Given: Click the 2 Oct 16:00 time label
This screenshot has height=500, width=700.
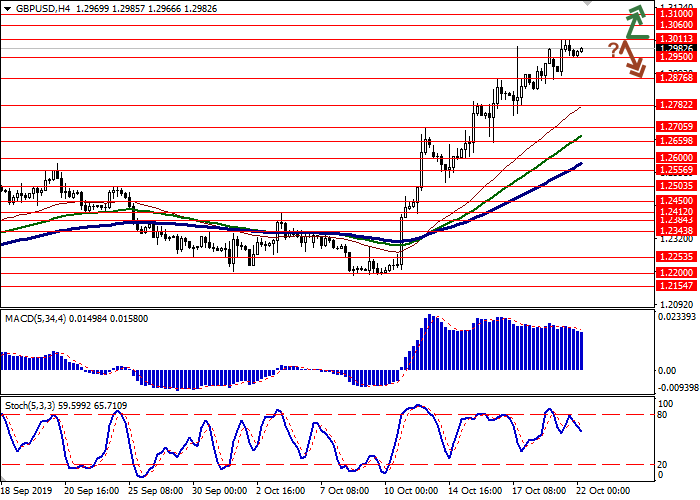Looking at the screenshot, I should point(279,492).
